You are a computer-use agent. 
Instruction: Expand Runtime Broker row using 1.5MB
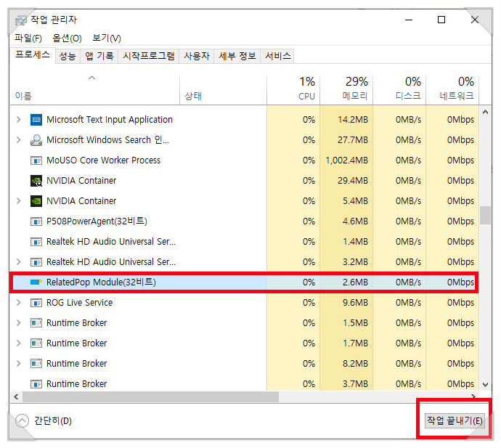pyautogui.click(x=19, y=323)
